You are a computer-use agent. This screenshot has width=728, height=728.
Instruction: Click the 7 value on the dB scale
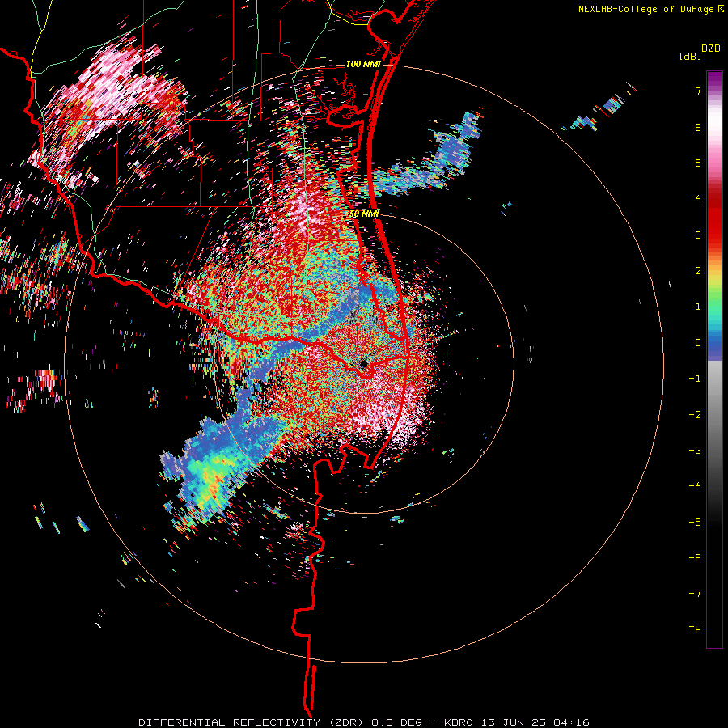click(698, 91)
